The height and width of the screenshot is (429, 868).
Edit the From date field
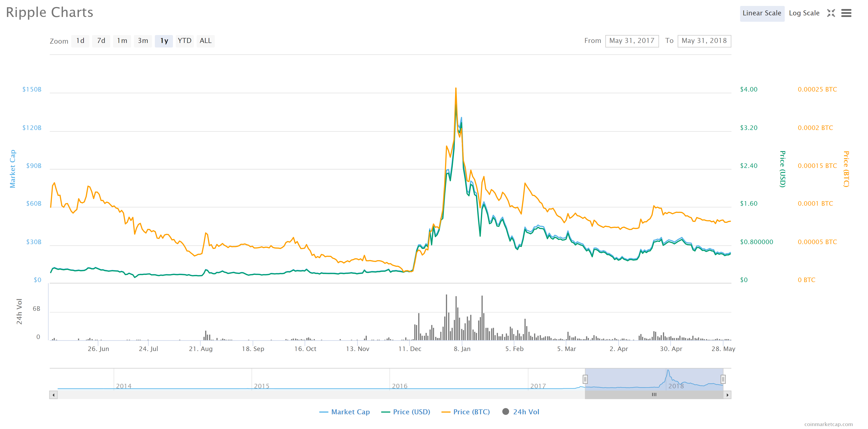coord(632,41)
